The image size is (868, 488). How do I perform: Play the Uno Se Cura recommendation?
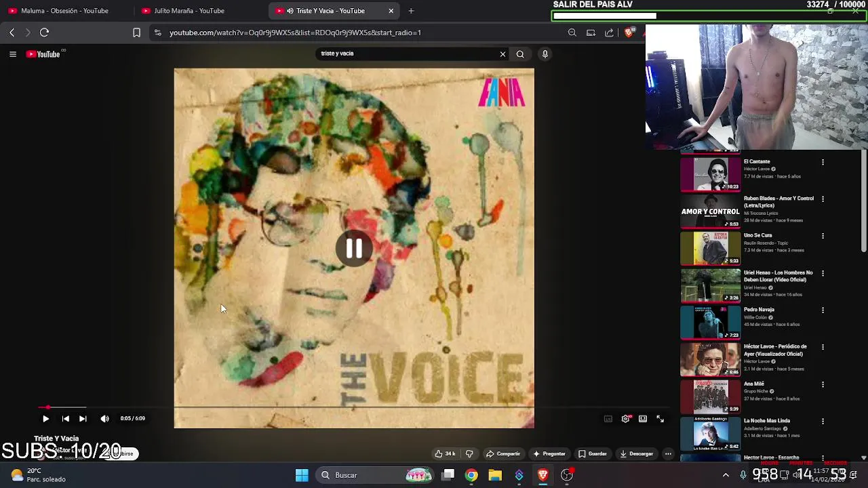coord(710,248)
